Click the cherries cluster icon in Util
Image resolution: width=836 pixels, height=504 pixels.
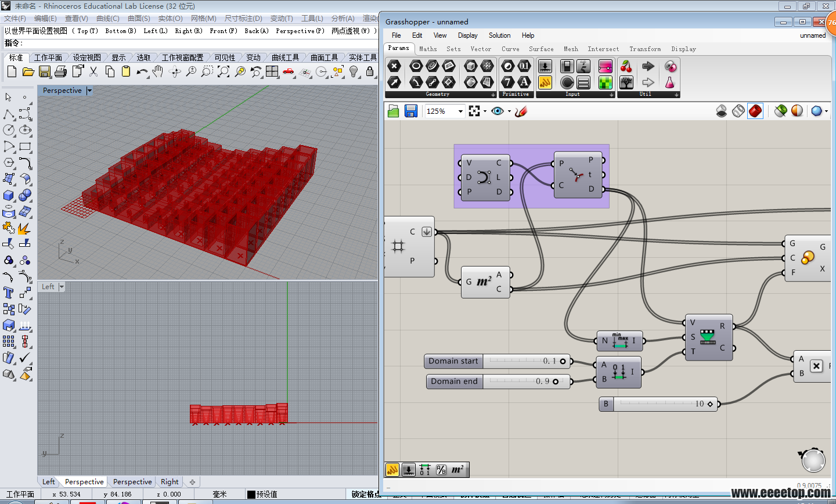point(626,66)
